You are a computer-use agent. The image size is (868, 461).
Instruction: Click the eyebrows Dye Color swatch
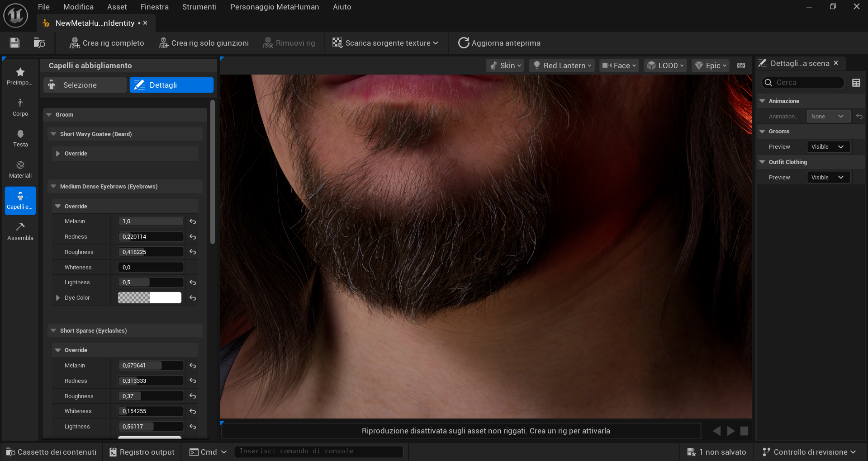pos(149,298)
